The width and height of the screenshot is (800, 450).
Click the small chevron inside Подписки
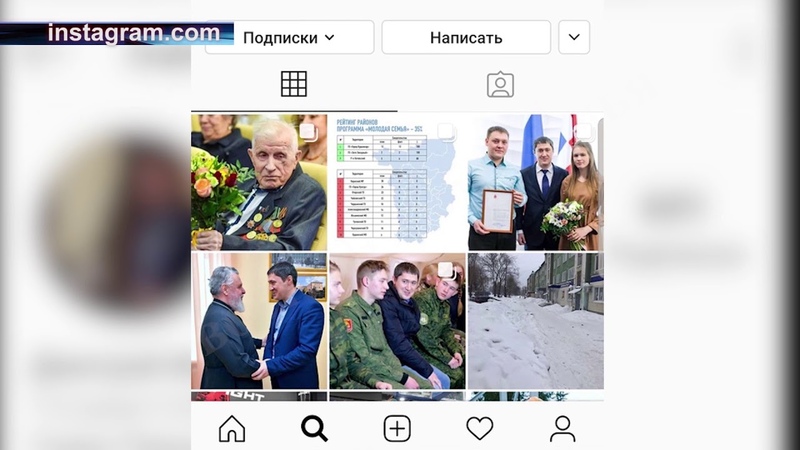[x=330, y=37]
